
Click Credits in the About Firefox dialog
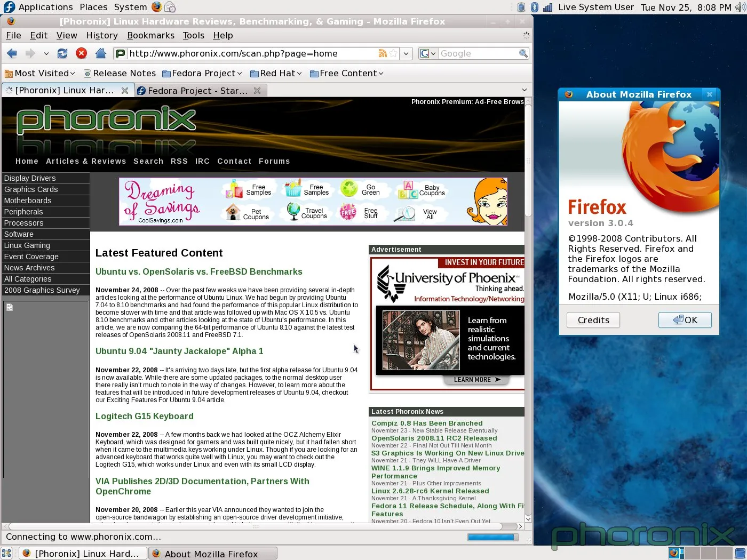coord(593,320)
